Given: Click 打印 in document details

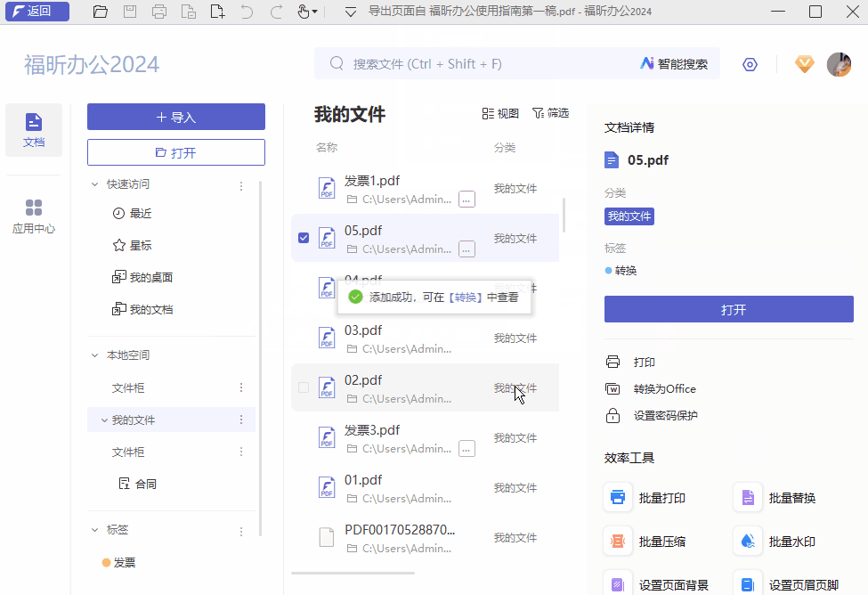Looking at the screenshot, I should [630, 362].
